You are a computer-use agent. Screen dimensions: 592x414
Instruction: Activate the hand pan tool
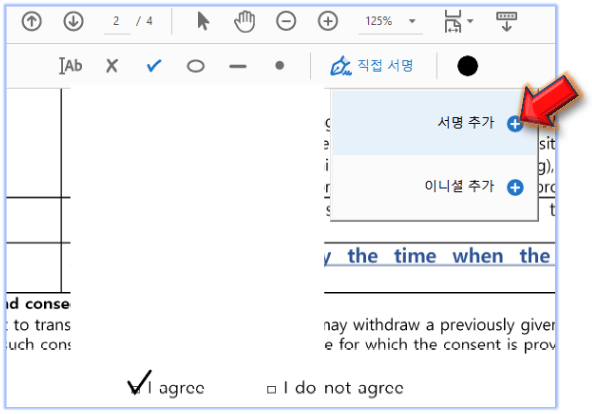244,22
